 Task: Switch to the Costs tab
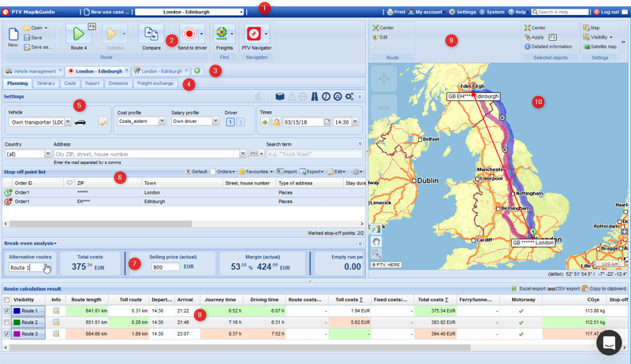[69, 84]
